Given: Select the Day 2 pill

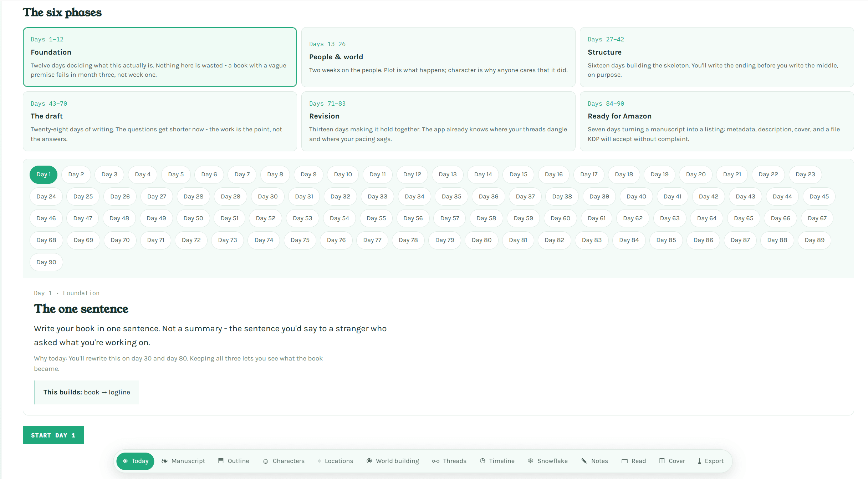Looking at the screenshot, I should click(x=76, y=175).
